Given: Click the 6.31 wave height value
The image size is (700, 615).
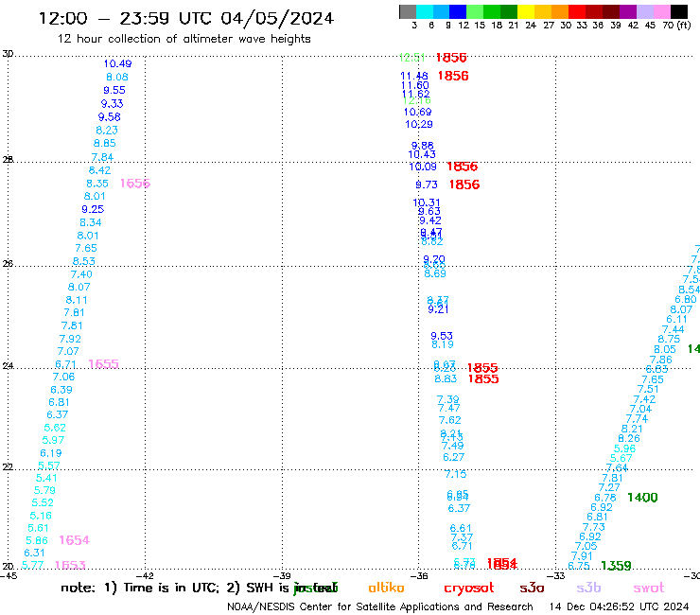Looking at the screenshot, I should pyautogui.click(x=34, y=553).
